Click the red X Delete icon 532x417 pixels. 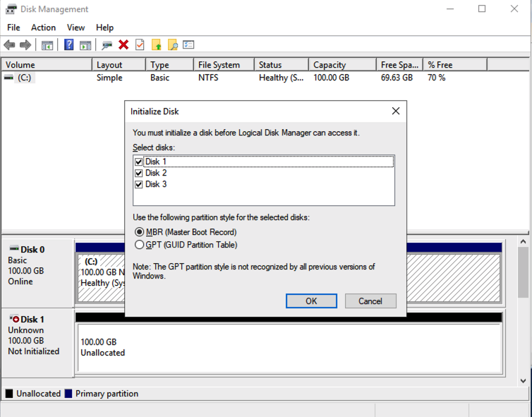point(123,44)
